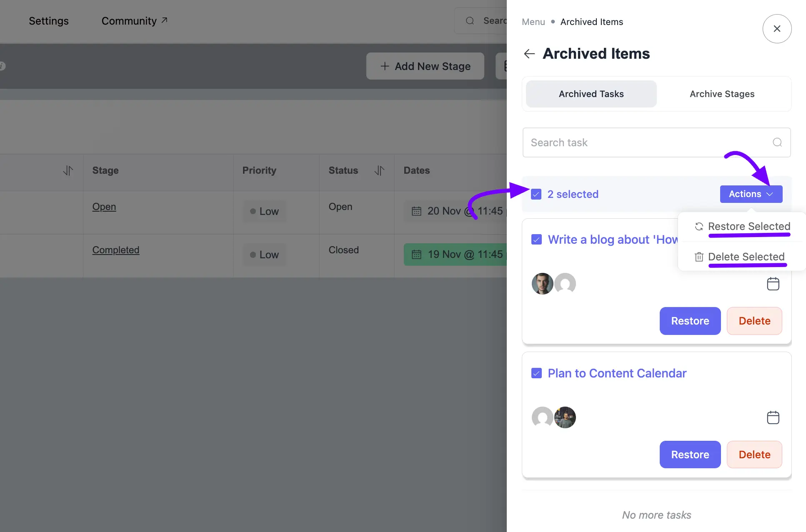Image resolution: width=806 pixels, height=532 pixels.
Task: Open the calendar icon on the blog task card
Action: point(773,284)
